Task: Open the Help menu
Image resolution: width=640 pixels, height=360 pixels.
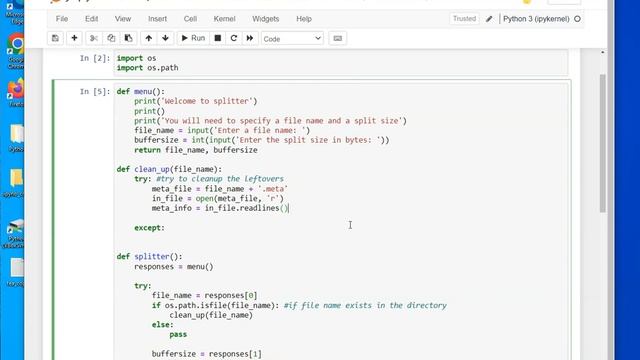Action: coord(304,19)
